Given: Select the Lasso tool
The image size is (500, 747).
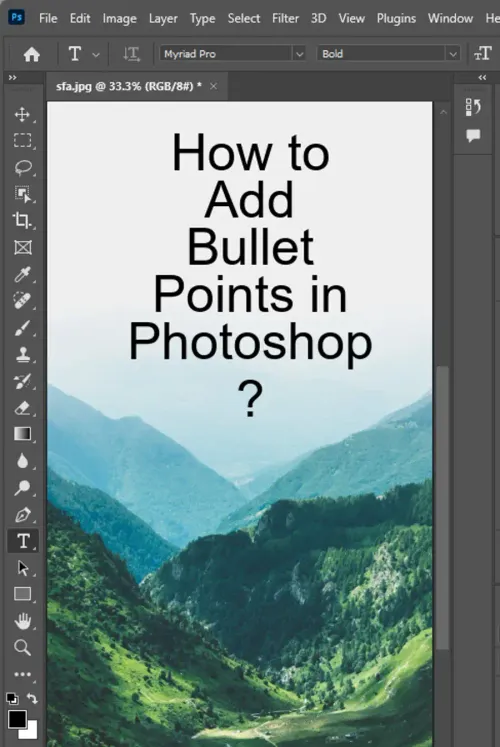Looking at the screenshot, I should (23, 168).
